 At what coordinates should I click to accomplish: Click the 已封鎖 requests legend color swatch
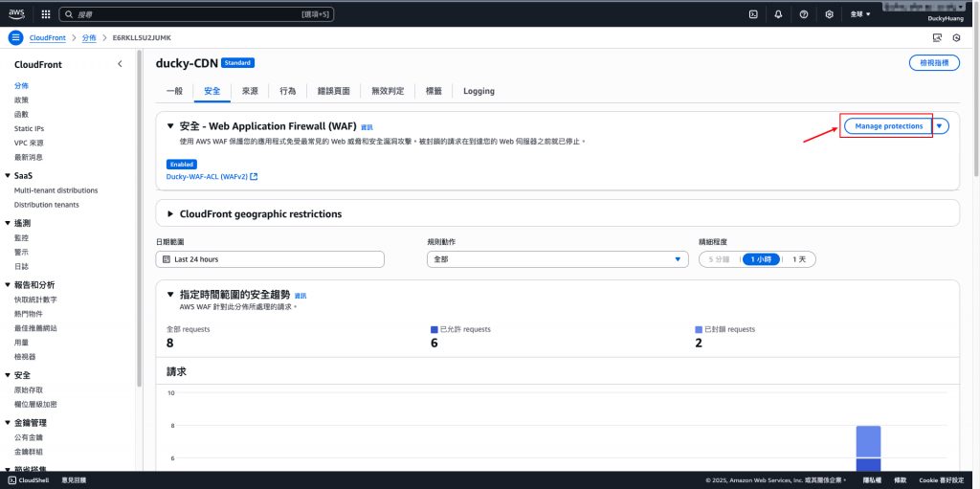click(x=699, y=329)
